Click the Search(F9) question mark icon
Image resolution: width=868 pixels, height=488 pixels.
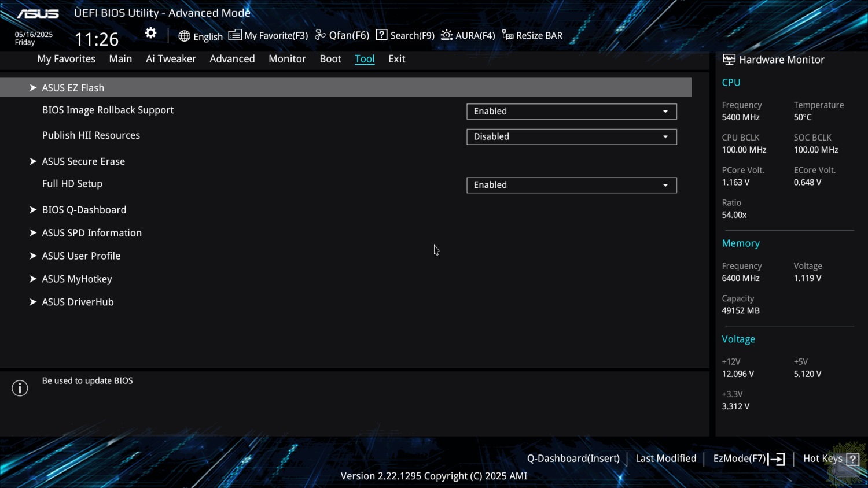381,35
